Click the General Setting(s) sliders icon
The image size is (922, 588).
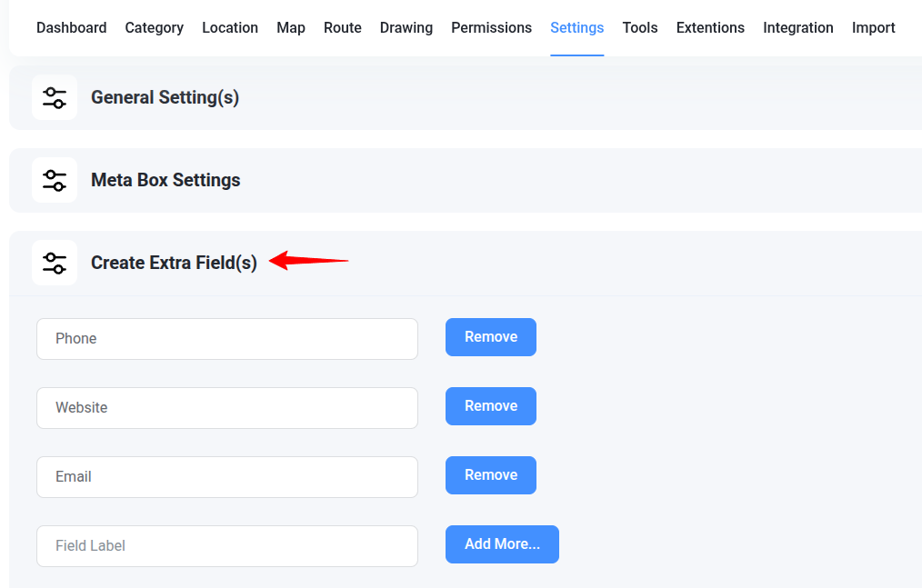pyautogui.click(x=55, y=96)
